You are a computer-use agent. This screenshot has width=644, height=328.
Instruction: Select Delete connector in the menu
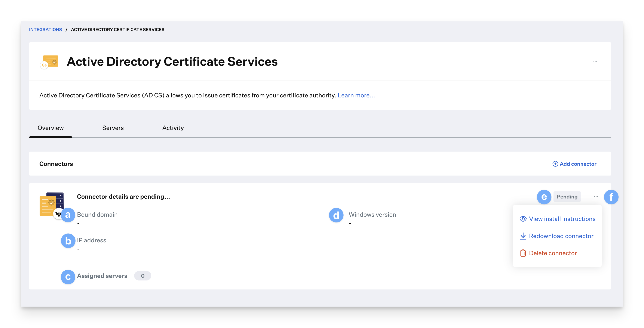tap(552, 253)
